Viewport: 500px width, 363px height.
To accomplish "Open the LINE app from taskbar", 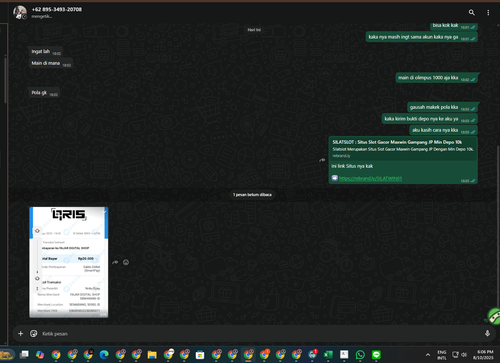I will (x=376, y=355).
